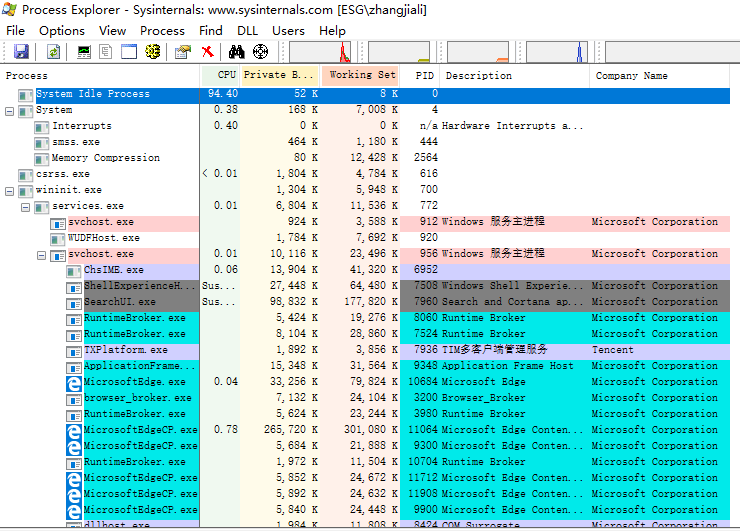The image size is (740, 531).
Task: Collapse the svchost.exe PID 956 node
Action: 42,255
